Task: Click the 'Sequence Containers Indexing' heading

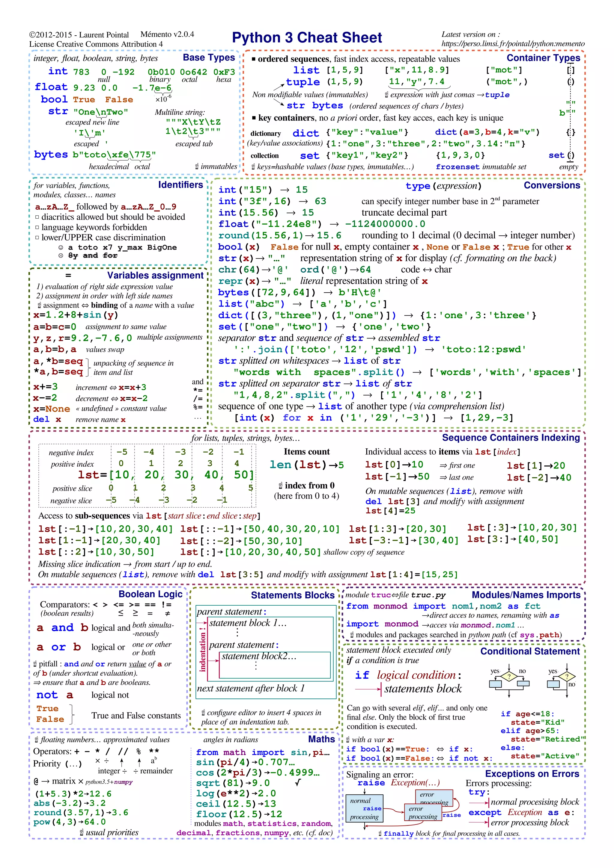Action: (x=511, y=437)
